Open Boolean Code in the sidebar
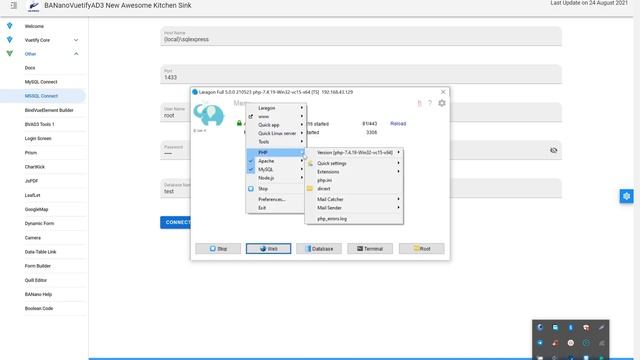This screenshot has height=360, width=640. pos(39,308)
